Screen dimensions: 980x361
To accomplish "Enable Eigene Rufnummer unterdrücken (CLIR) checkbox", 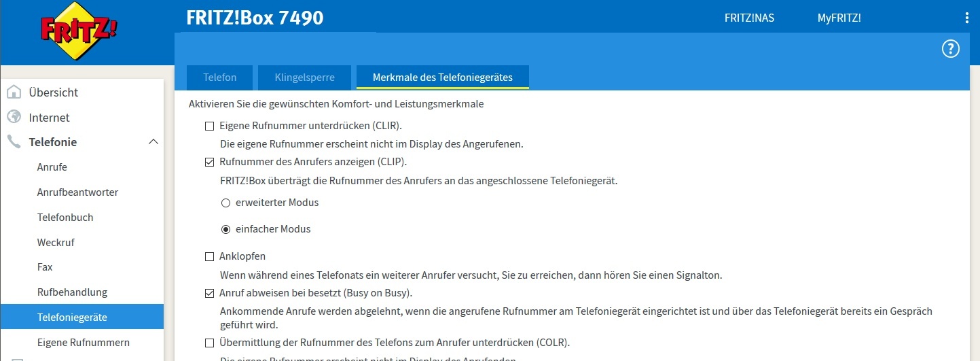I will [x=209, y=126].
